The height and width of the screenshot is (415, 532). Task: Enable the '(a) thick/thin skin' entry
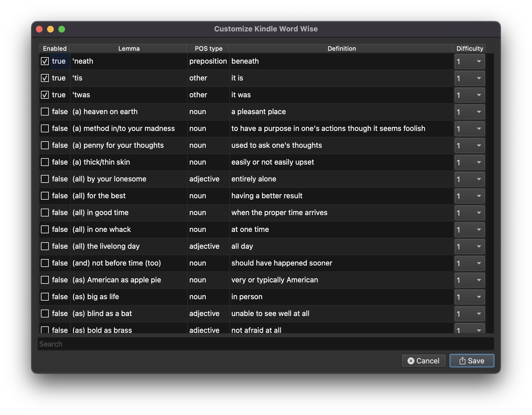click(45, 162)
